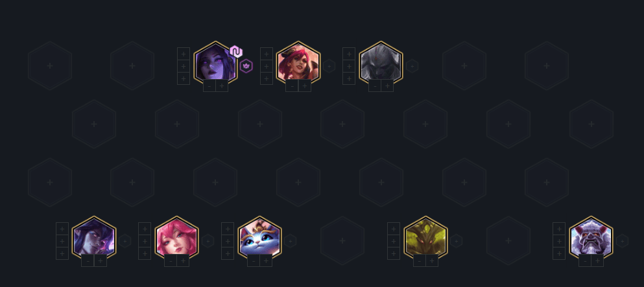Add item in top slot beside Morgana

tap(183, 54)
